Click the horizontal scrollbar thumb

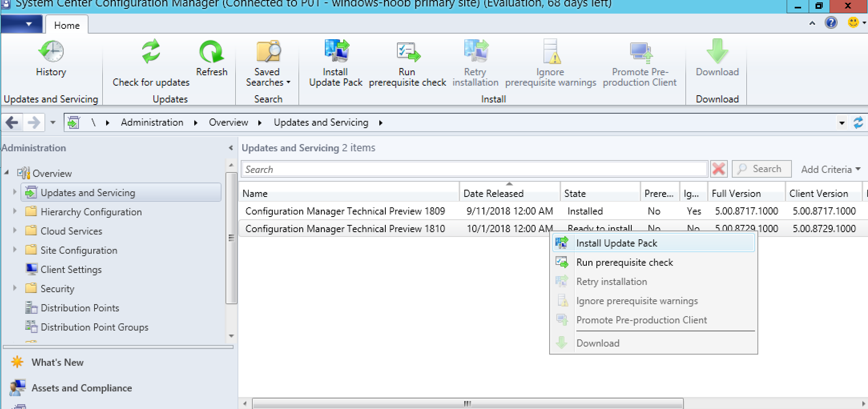tap(467, 403)
